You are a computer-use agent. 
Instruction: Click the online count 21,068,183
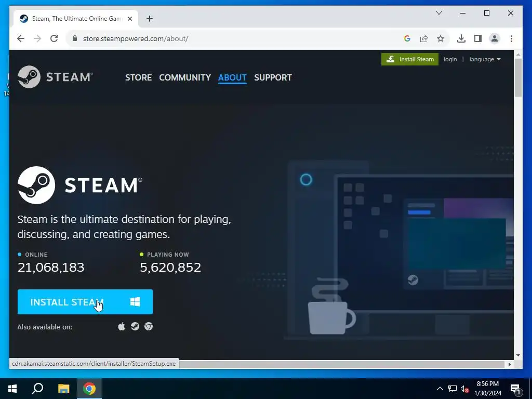51,268
